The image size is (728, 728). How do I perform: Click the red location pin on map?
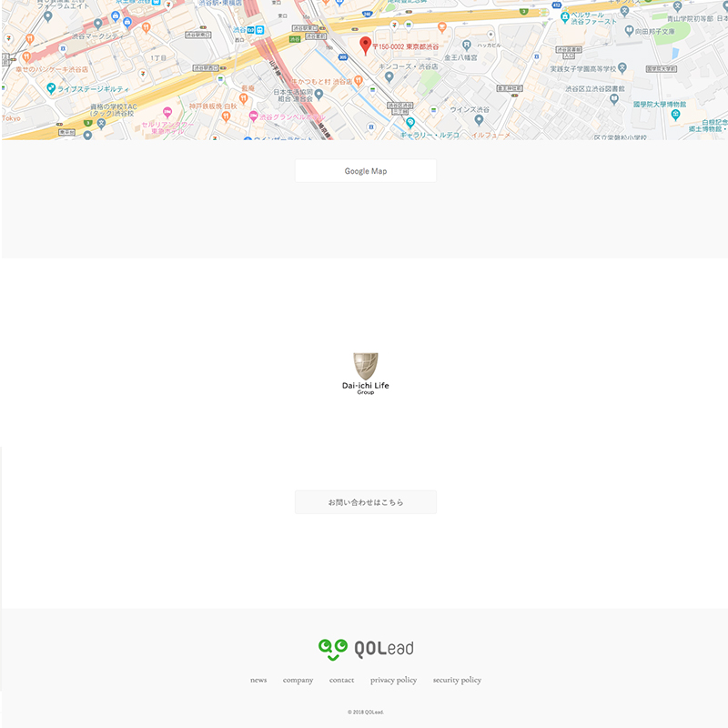tap(366, 46)
